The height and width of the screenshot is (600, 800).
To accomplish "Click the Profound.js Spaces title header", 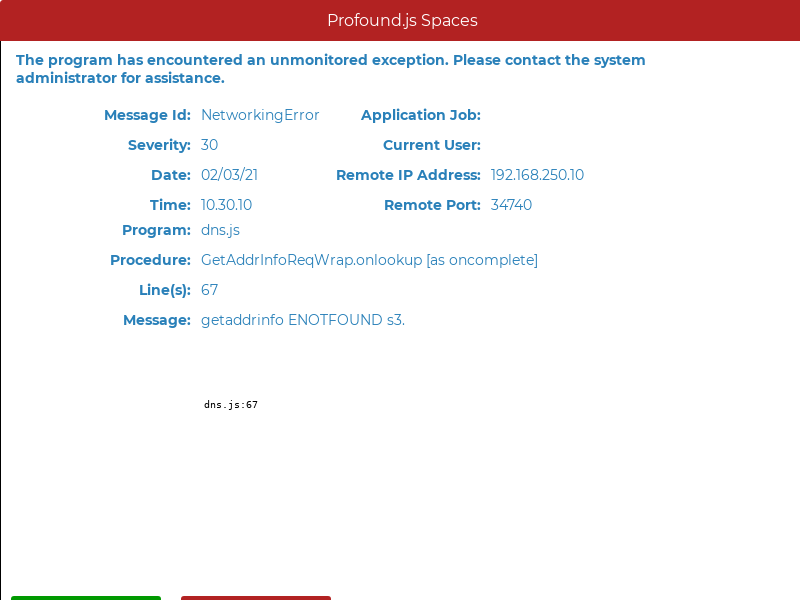I will click(402, 20).
